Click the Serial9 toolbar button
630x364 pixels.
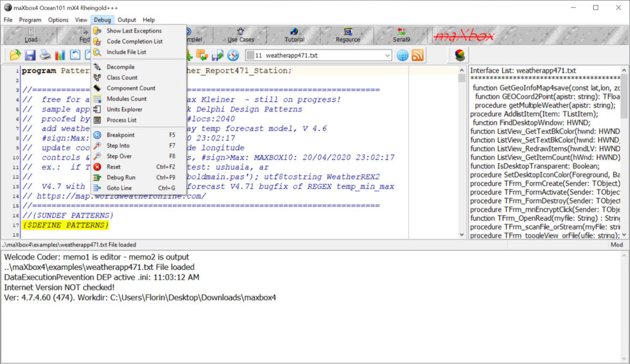pyautogui.click(x=401, y=36)
